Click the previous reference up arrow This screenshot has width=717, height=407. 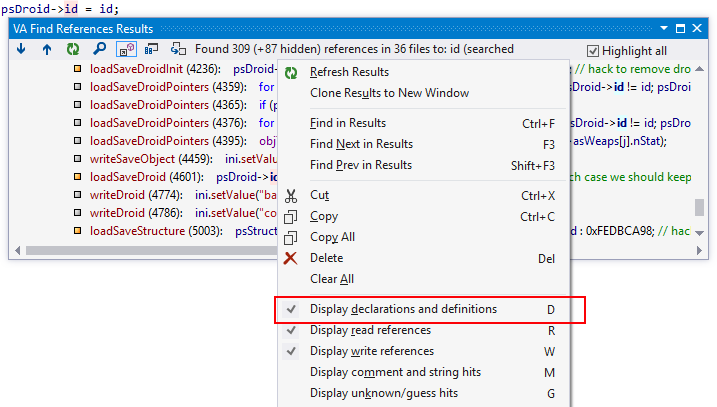click(x=46, y=49)
